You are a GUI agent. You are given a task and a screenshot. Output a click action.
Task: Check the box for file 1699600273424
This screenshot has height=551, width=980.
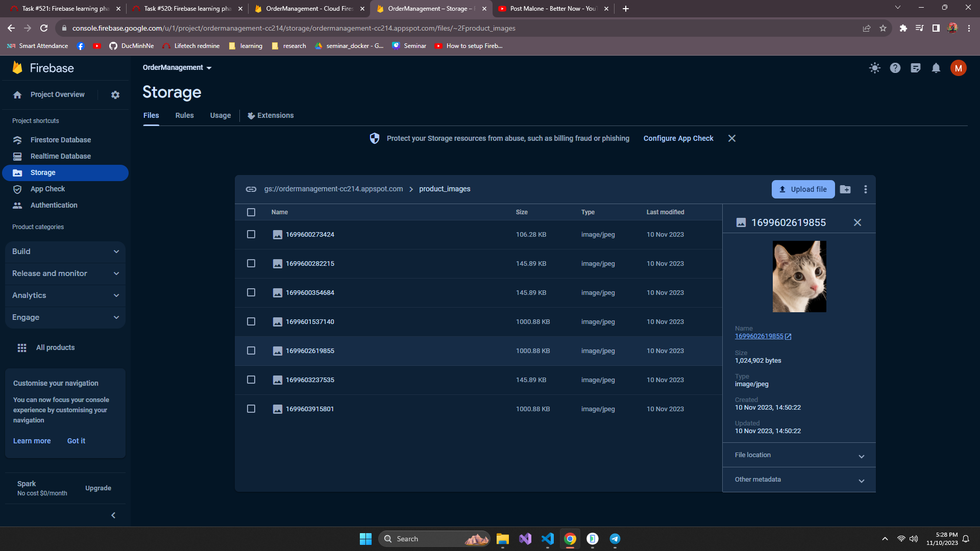251,234
